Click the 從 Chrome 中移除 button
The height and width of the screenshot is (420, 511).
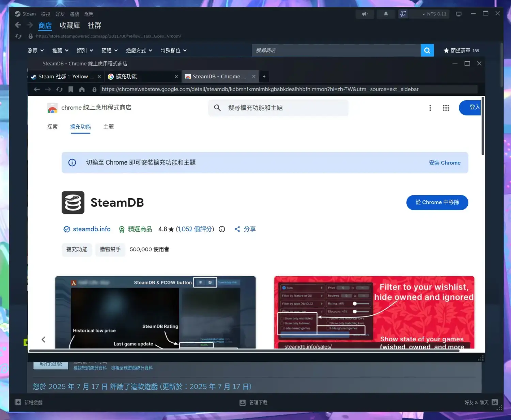click(437, 203)
